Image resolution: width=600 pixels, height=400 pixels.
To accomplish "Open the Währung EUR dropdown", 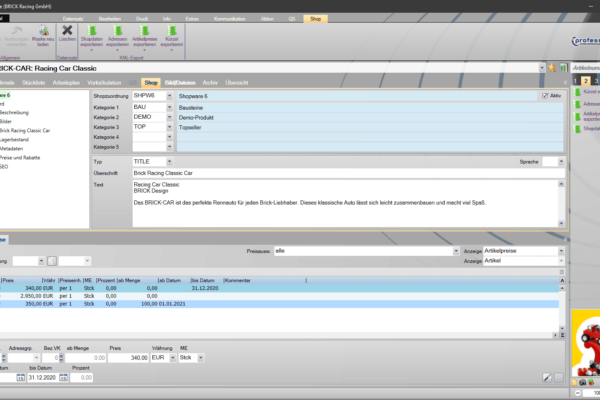I will (x=170, y=356).
